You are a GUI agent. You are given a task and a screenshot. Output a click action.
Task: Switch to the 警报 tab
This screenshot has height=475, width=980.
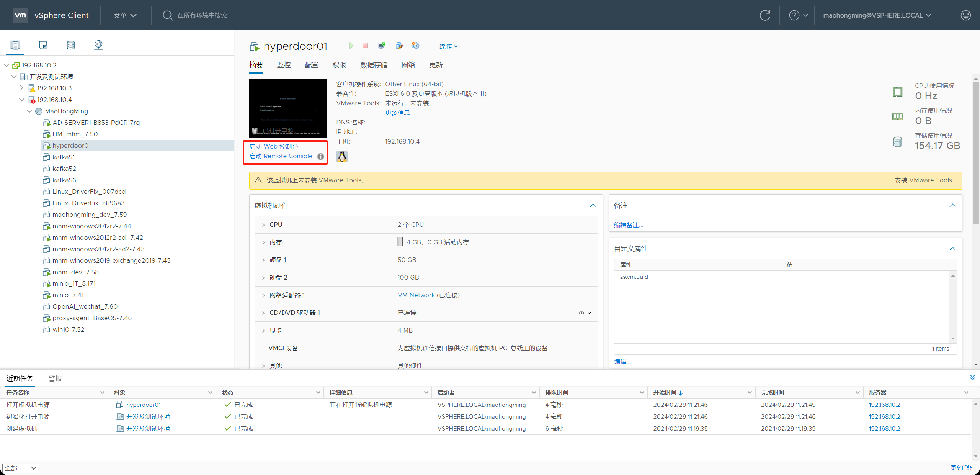pos(55,378)
